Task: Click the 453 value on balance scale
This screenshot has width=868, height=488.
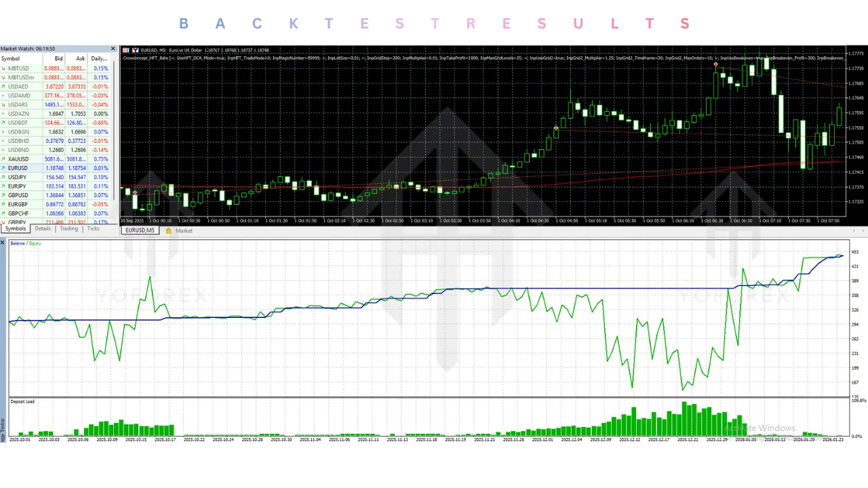Action: pyautogui.click(x=855, y=252)
